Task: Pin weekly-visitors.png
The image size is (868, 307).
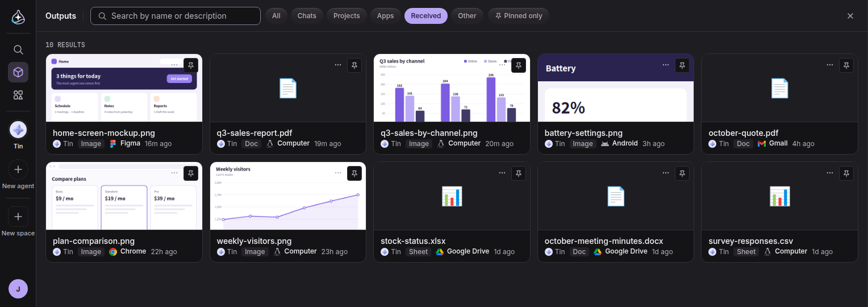Action: point(354,173)
